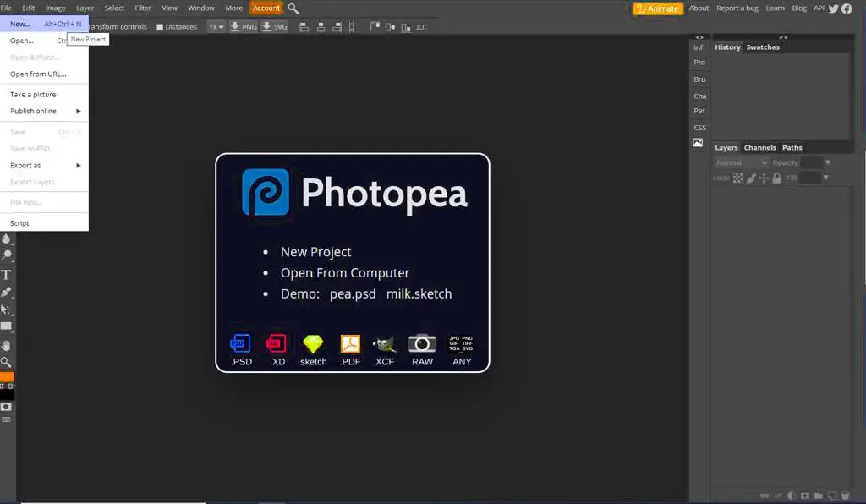Switch to the Channels tab
The width and height of the screenshot is (866, 504).
(x=759, y=147)
